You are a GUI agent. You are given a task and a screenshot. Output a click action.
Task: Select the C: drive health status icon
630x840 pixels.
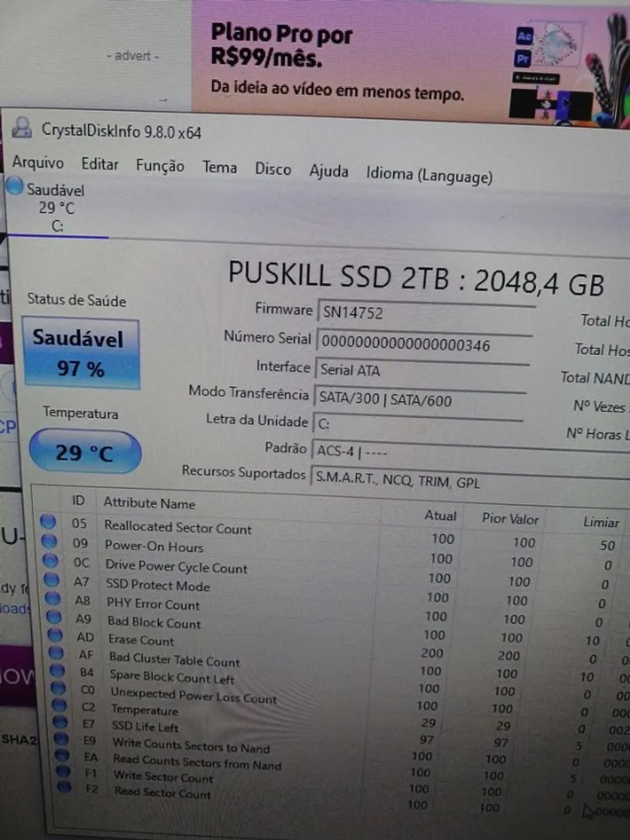(14, 186)
